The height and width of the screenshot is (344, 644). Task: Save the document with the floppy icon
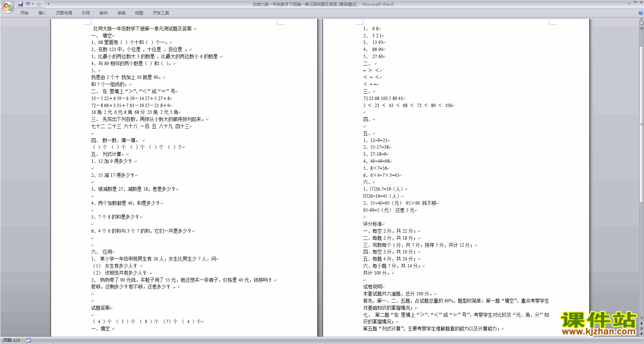pos(20,4)
